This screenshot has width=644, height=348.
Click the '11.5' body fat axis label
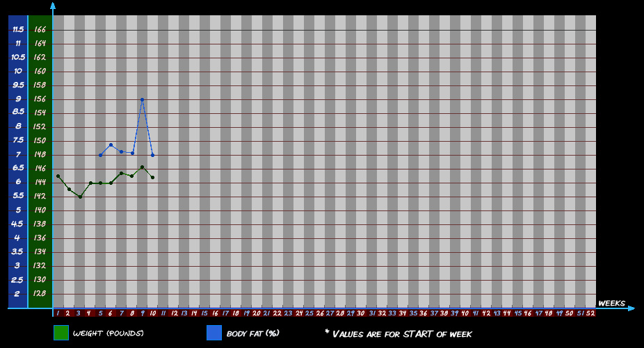point(18,30)
